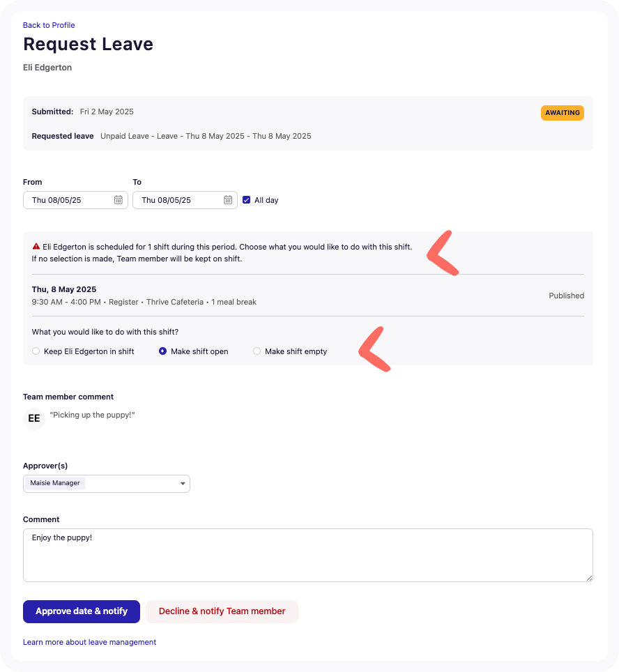Click the Thu, 8 May 2025 shift row
Screen dimensions: 619x672
click(x=308, y=296)
